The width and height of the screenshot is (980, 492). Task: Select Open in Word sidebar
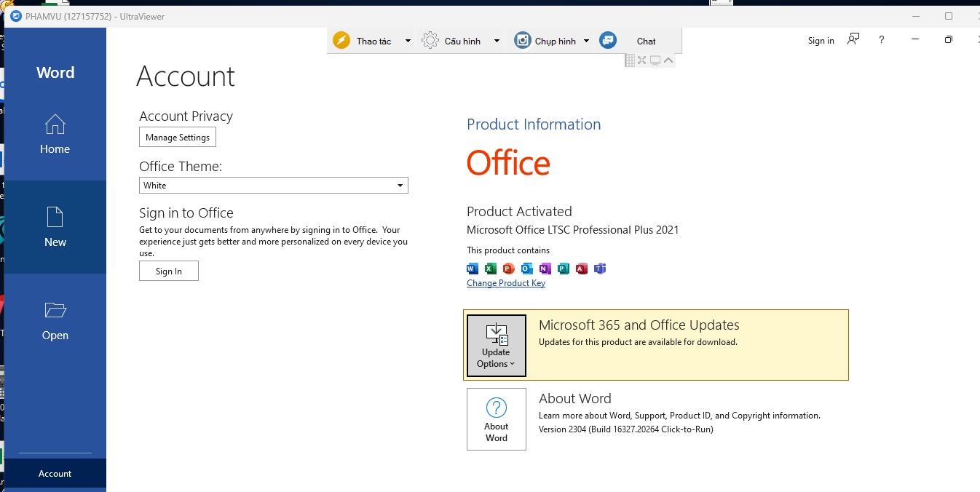click(55, 320)
